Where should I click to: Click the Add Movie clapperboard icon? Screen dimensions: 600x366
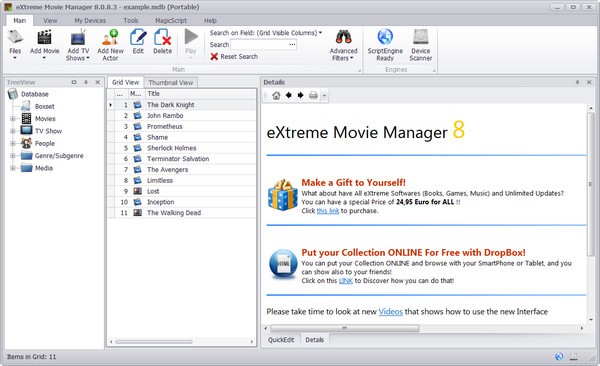point(44,37)
